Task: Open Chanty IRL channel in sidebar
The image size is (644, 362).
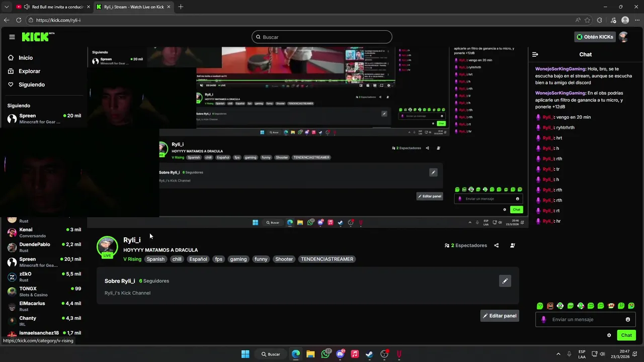Action: (x=44, y=321)
